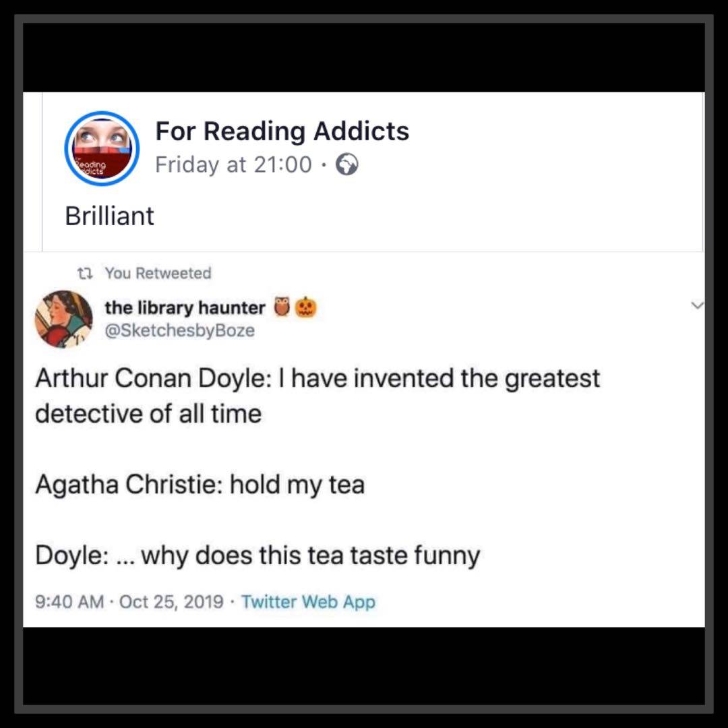This screenshot has width=728, height=728.
Task: Click the owl emoji beside the name
Action: 282,307
